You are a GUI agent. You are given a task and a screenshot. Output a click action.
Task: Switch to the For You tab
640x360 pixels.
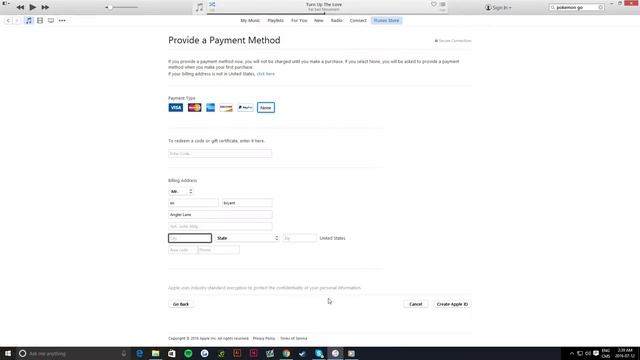(299, 20)
